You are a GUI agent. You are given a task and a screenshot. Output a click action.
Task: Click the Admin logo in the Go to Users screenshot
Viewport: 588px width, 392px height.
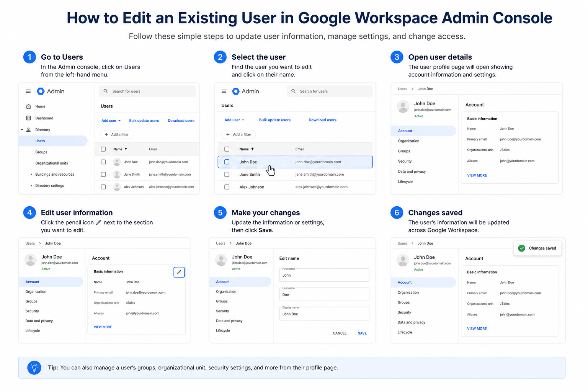(41, 91)
